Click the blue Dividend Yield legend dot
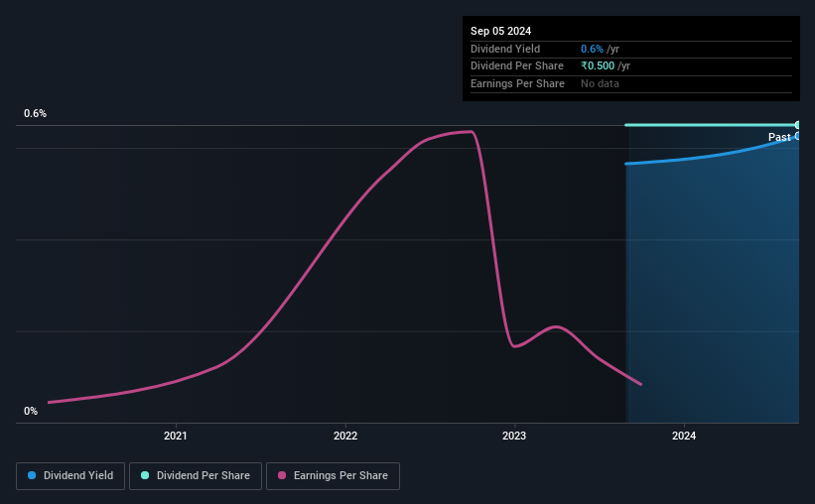 point(32,475)
